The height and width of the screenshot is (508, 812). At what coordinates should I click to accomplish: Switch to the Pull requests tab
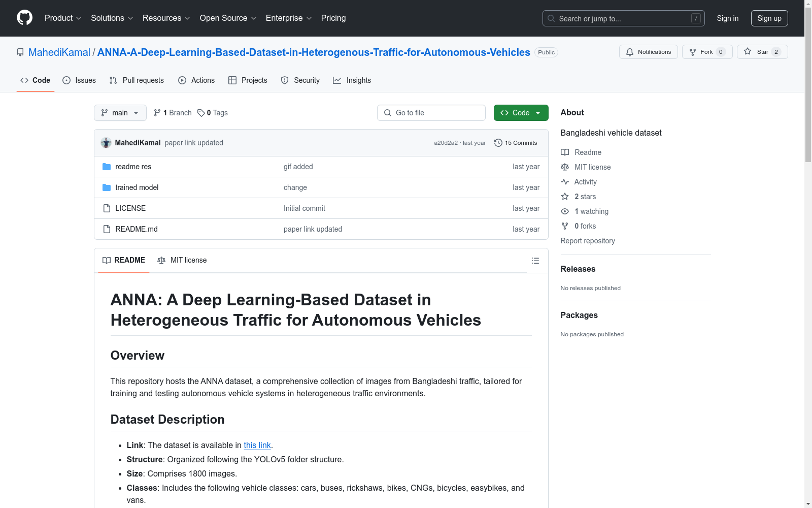pos(137,80)
